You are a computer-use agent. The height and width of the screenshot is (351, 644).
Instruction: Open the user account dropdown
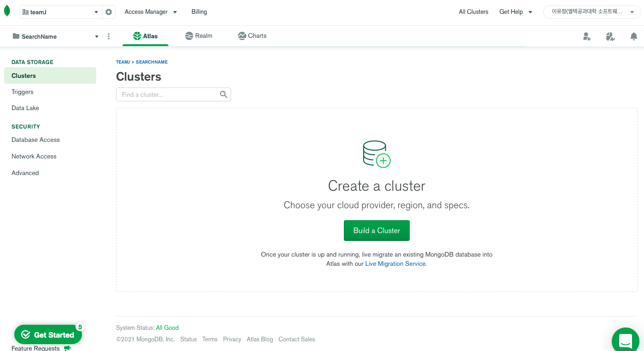[592, 12]
